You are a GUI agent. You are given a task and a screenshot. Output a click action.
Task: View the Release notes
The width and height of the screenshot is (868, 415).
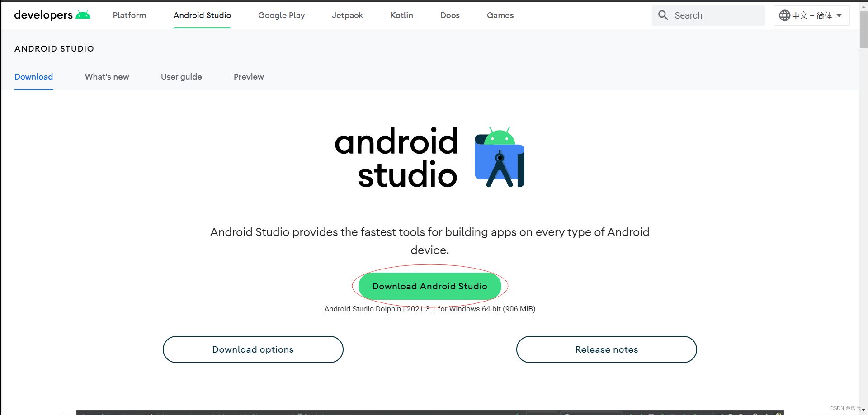tap(606, 349)
